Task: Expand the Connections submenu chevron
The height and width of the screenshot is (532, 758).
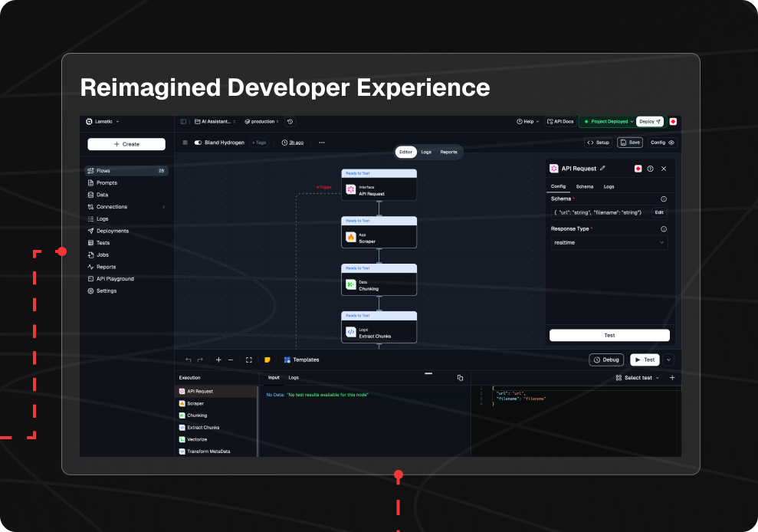Action: (164, 207)
